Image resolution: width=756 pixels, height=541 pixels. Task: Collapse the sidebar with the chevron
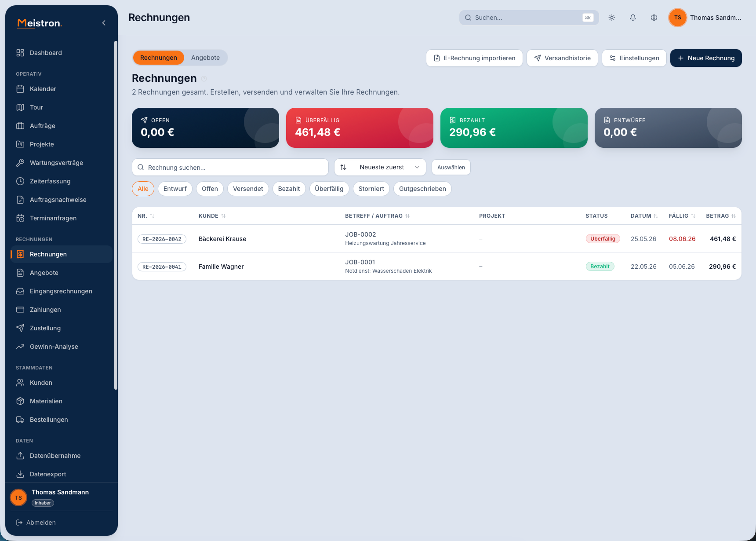(104, 23)
